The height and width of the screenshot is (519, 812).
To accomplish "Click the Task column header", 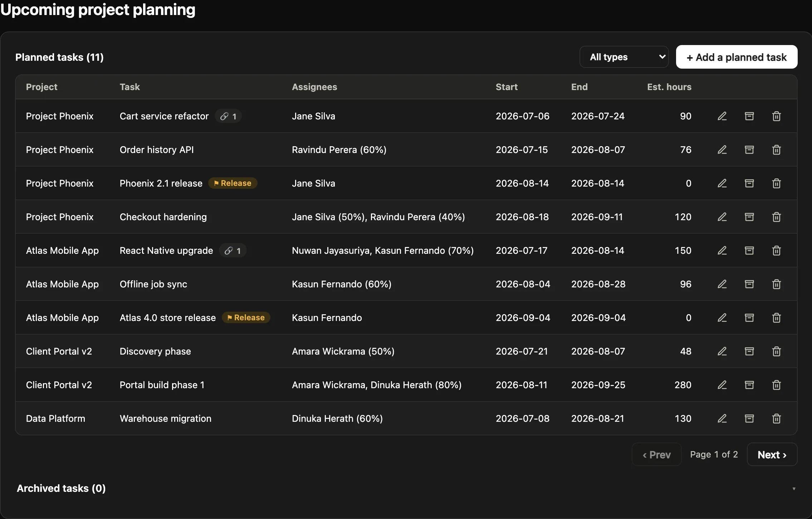I will (130, 87).
